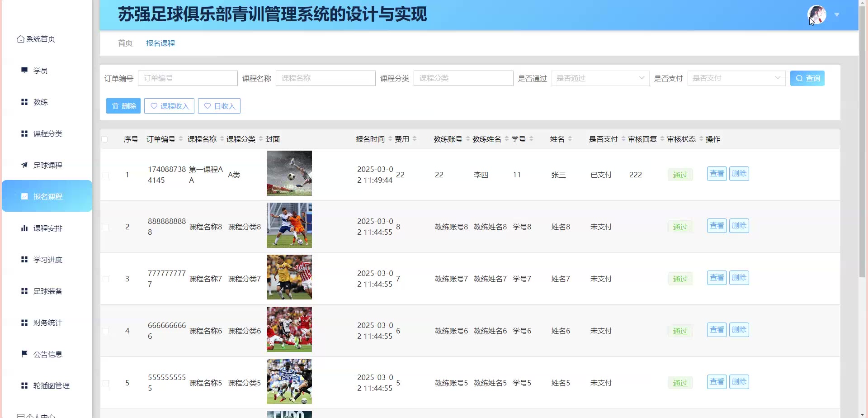Click the grid icon beside 财务统计

pyautogui.click(x=24, y=323)
